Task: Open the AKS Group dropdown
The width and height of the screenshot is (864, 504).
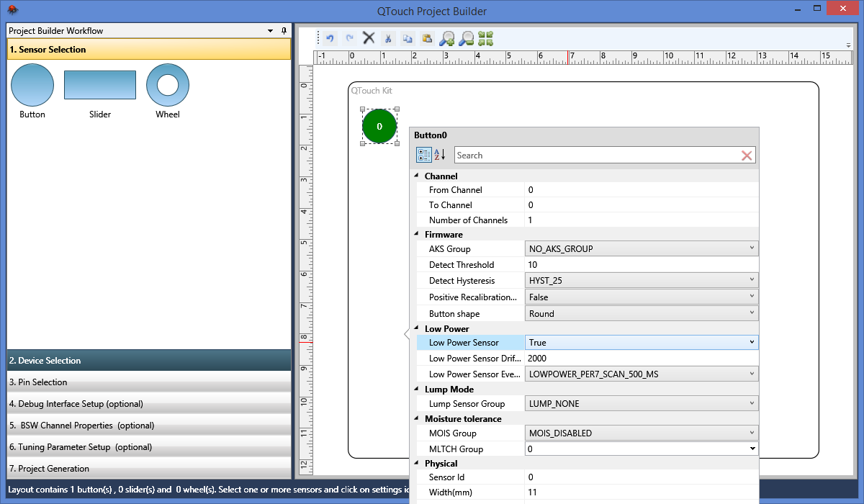Action: pyautogui.click(x=752, y=248)
